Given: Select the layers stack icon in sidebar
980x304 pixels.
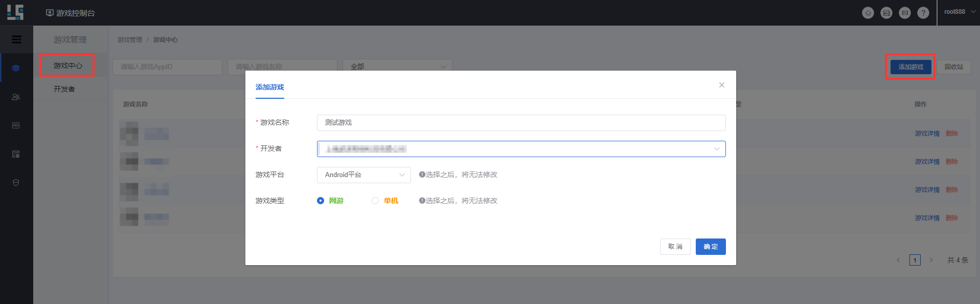Looking at the screenshot, I should pos(16,68).
